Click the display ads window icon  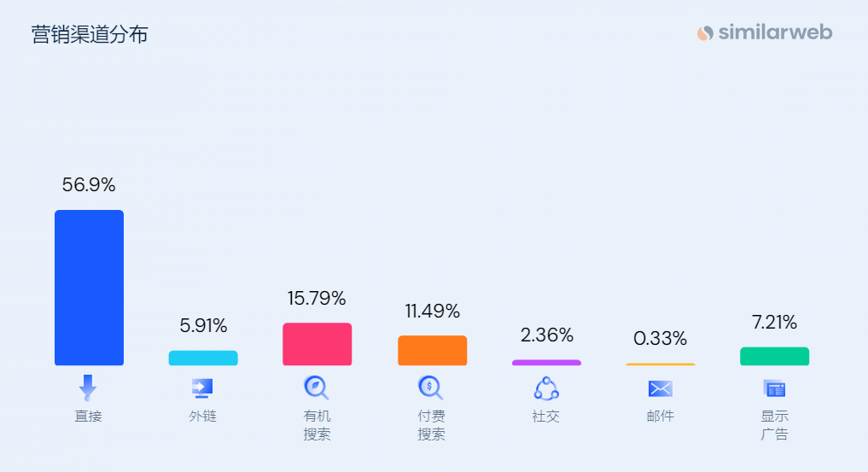click(774, 389)
